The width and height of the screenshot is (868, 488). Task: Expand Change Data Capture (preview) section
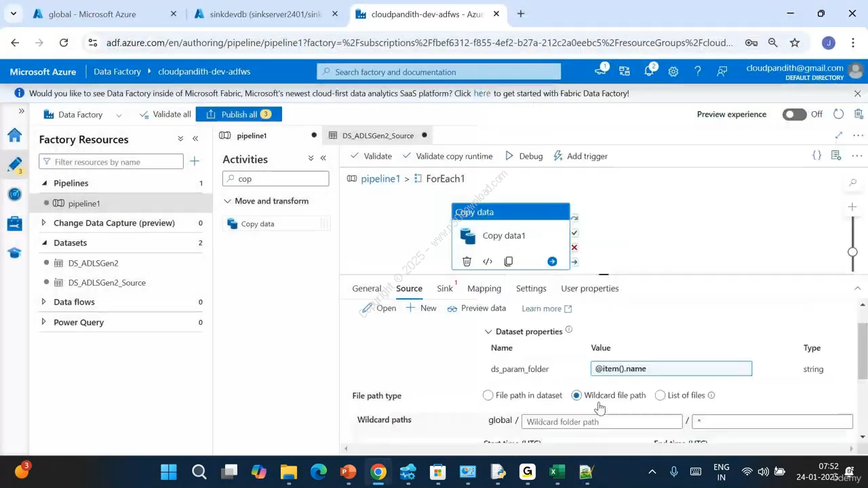44,222
